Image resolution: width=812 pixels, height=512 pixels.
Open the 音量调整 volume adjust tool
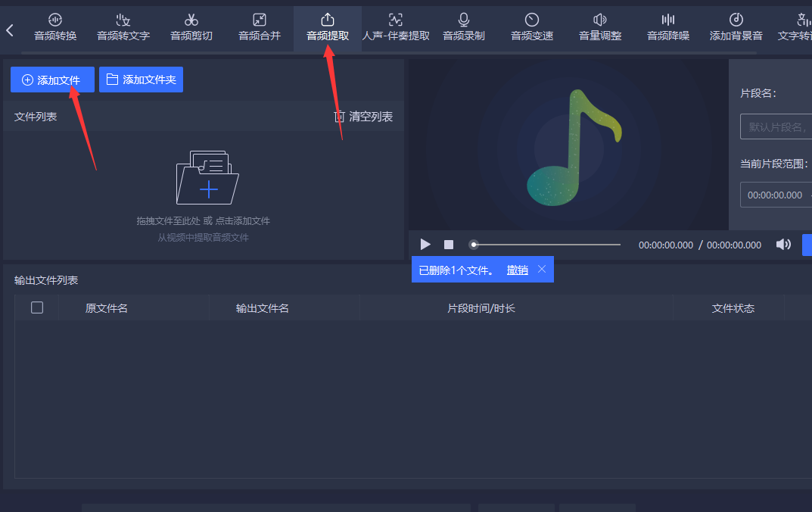pyautogui.click(x=600, y=27)
